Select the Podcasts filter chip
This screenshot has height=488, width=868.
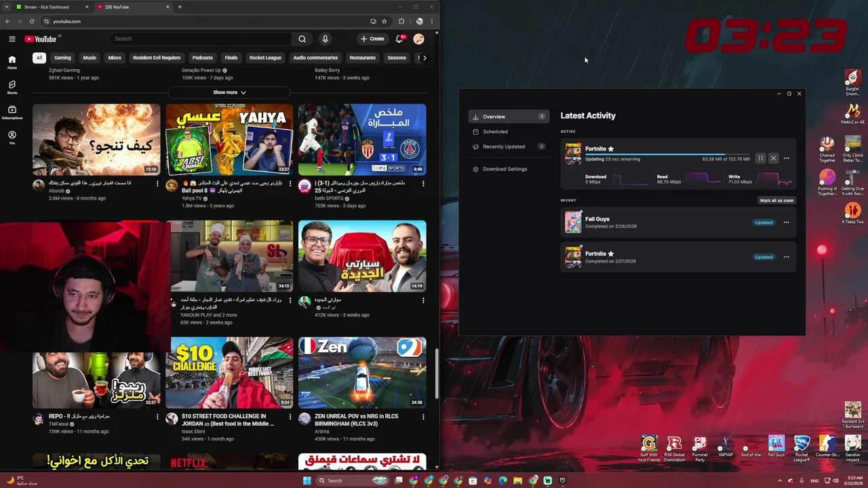pyautogui.click(x=202, y=58)
